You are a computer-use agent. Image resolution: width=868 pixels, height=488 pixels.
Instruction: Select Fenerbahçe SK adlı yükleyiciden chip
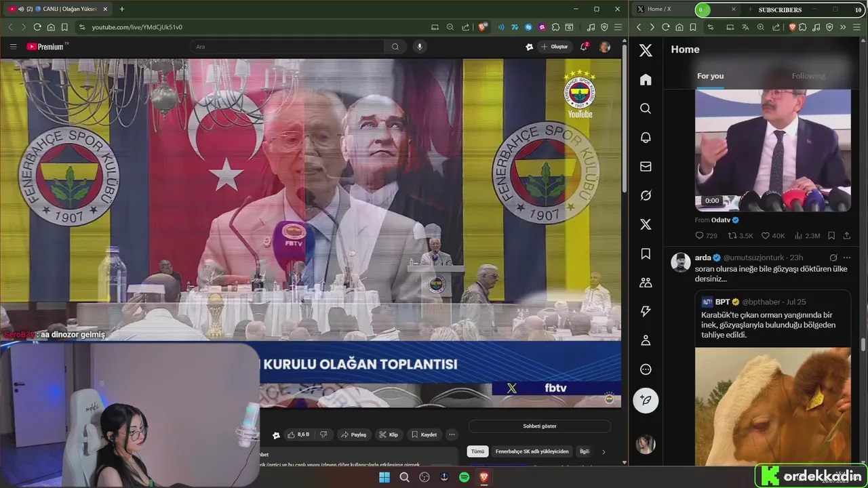(532, 451)
